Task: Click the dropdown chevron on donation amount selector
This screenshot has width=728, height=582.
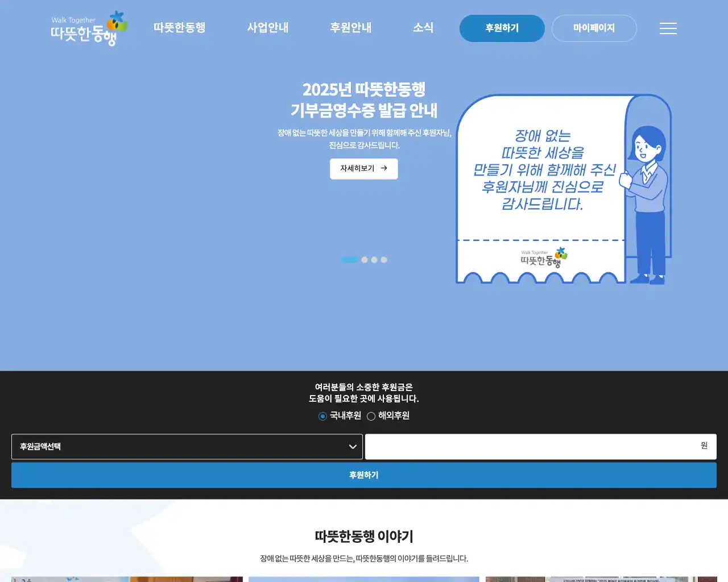Action: 351,446
